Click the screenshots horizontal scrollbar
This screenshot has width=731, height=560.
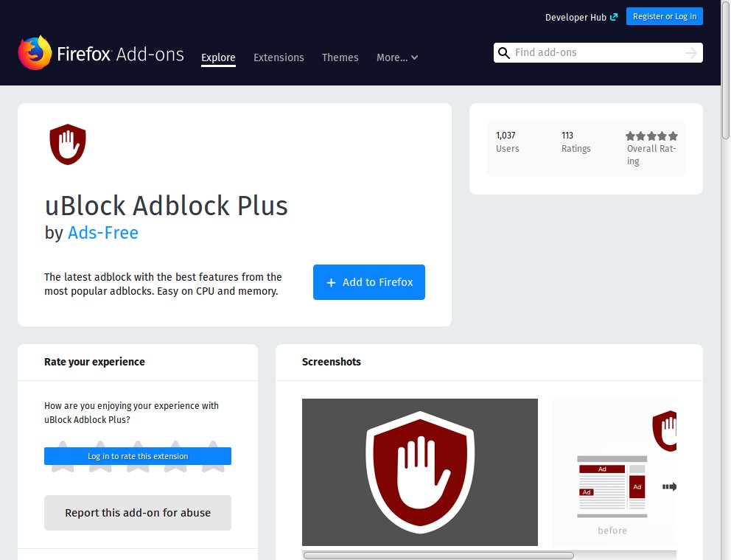438,556
